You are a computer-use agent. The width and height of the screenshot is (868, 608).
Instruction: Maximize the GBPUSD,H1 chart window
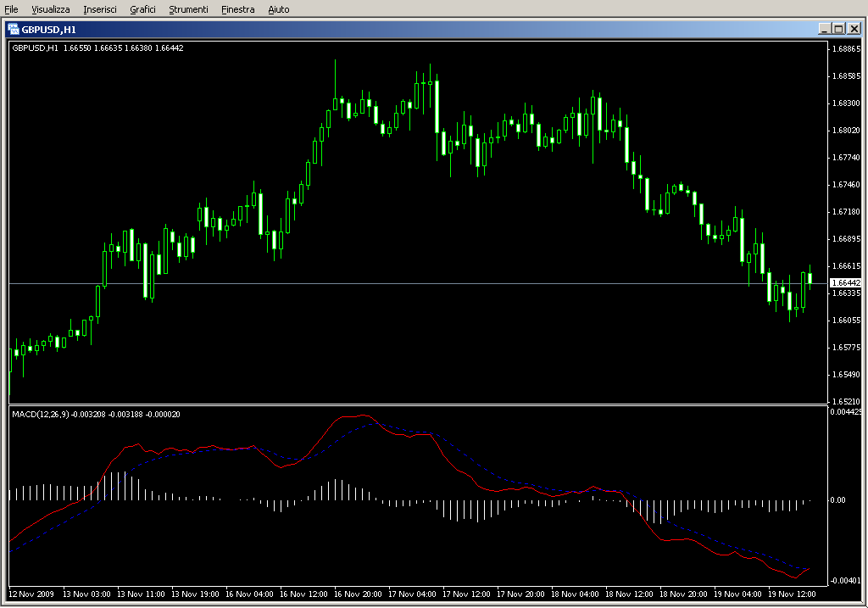click(x=838, y=29)
